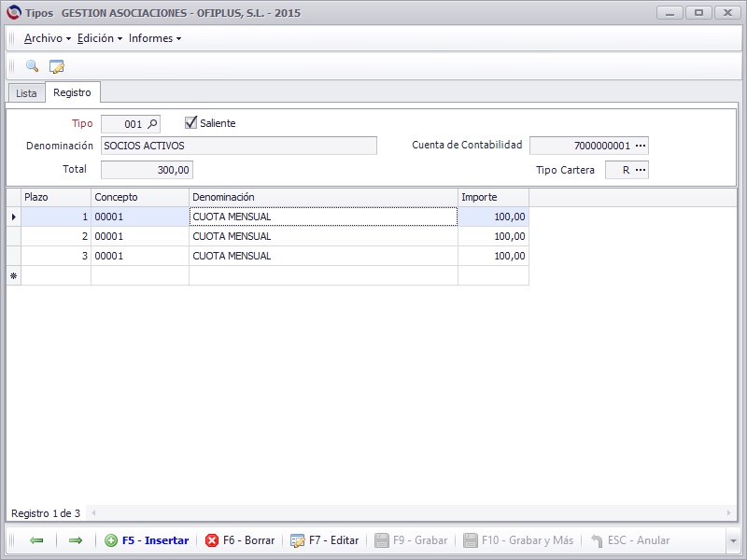Click Concepto 00001 in Plazo 2 row
The image size is (747, 560).
coord(140,236)
